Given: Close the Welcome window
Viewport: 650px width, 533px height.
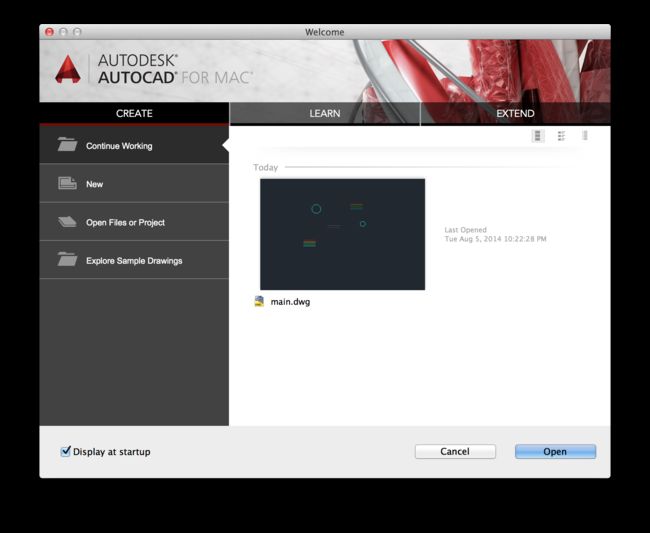Looking at the screenshot, I should (49, 32).
